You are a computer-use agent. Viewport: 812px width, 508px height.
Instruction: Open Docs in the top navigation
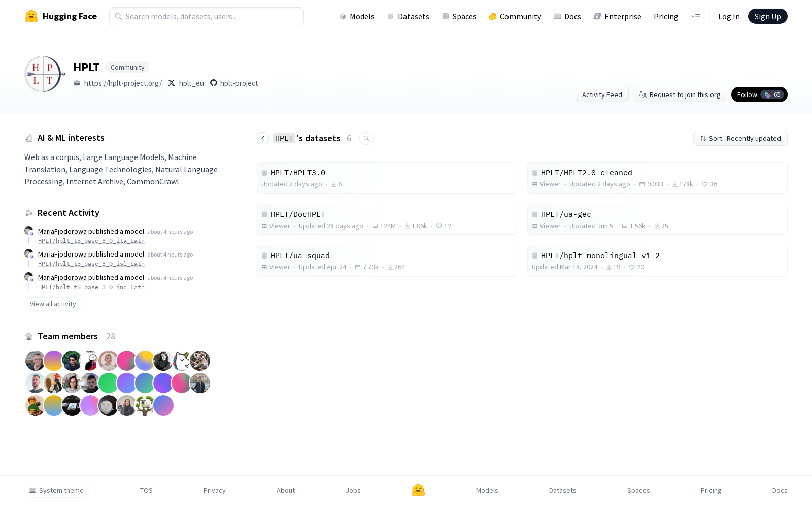pos(567,16)
